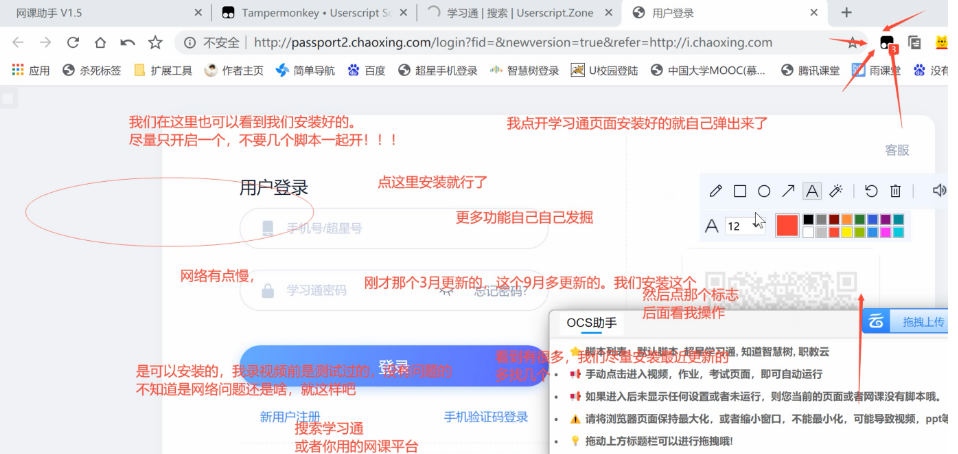This screenshot has width=958, height=454.
Task: Delete annotations with the trash icon
Action: [896, 191]
